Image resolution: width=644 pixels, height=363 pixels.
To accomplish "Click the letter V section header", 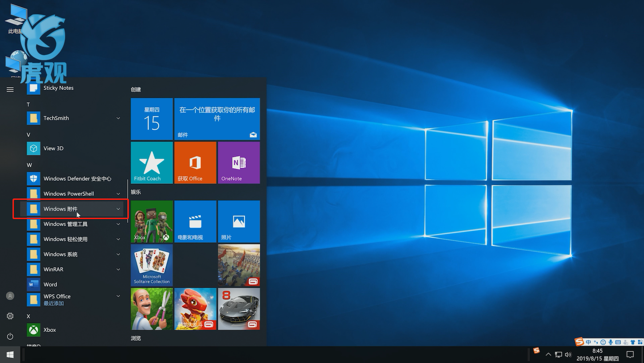I will 29,135.
